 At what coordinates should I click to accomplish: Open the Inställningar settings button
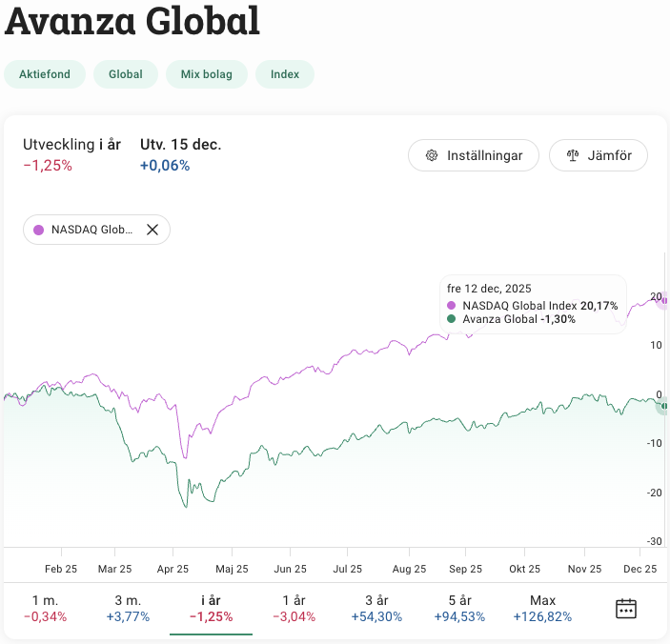pyautogui.click(x=474, y=155)
